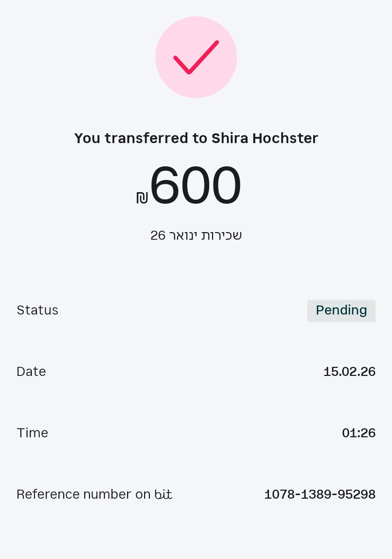Click the Time row label
The image size is (392, 559).
32,433
